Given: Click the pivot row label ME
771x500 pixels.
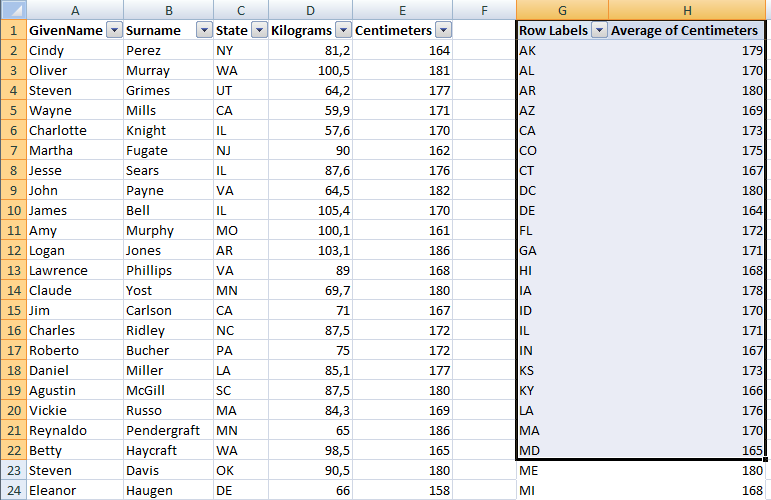Looking at the screenshot, I should tap(563, 471).
